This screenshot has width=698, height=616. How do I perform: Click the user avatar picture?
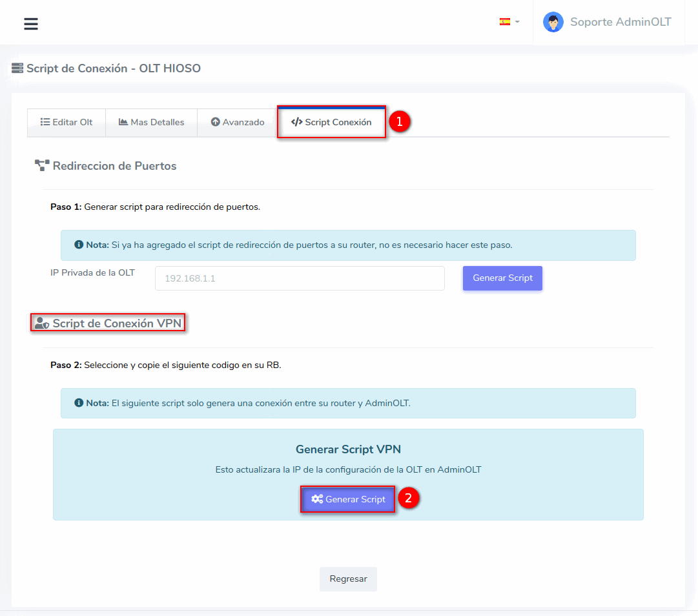tap(553, 23)
